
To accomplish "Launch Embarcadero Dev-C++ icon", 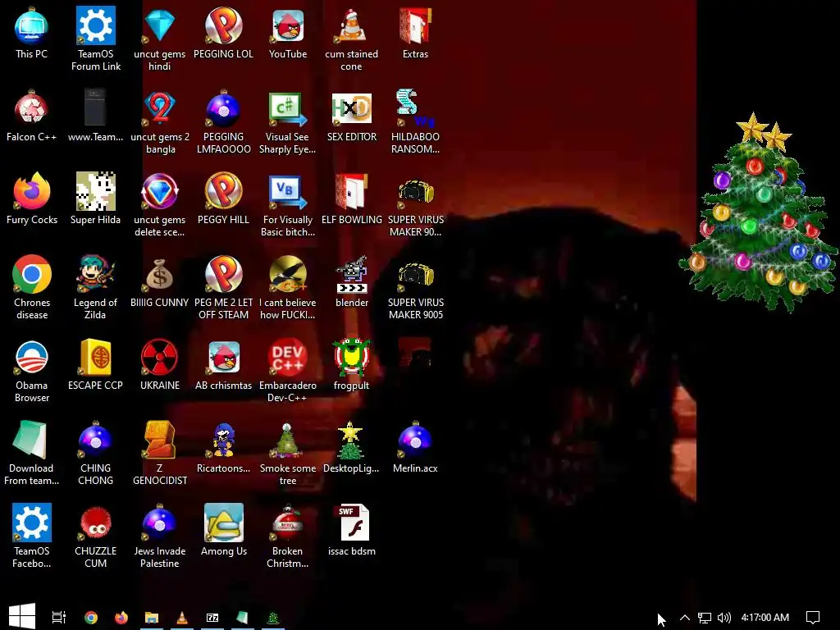I will 288,371.
